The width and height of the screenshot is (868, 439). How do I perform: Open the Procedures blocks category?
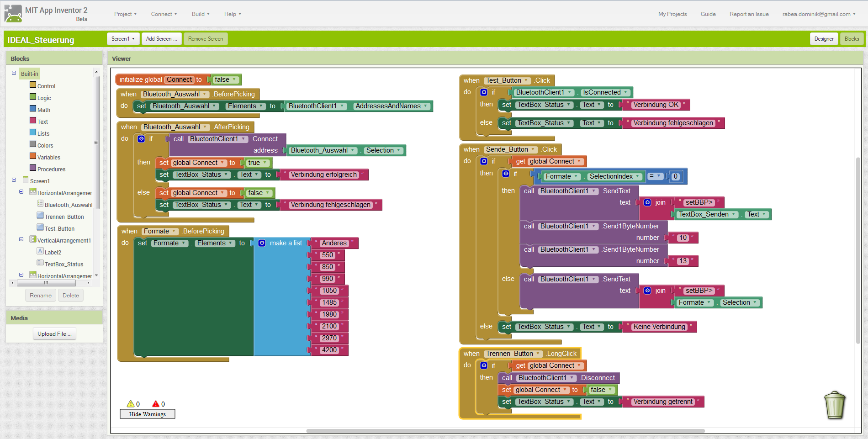pos(51,169)
